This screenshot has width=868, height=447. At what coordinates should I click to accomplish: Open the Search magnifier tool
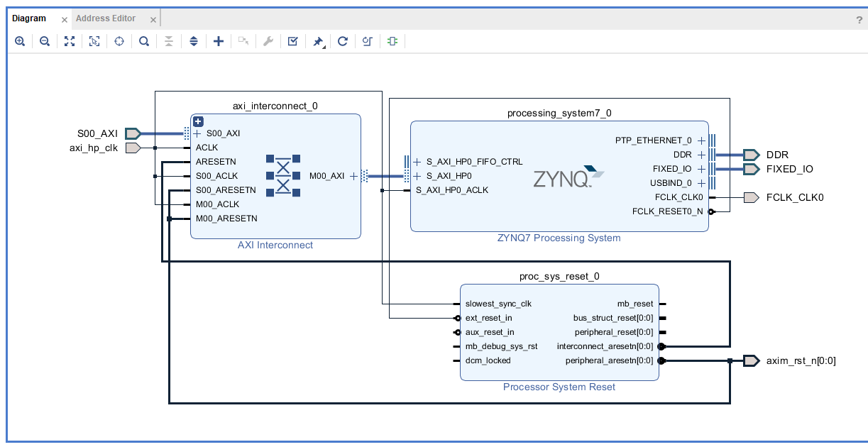pos(144,41)
